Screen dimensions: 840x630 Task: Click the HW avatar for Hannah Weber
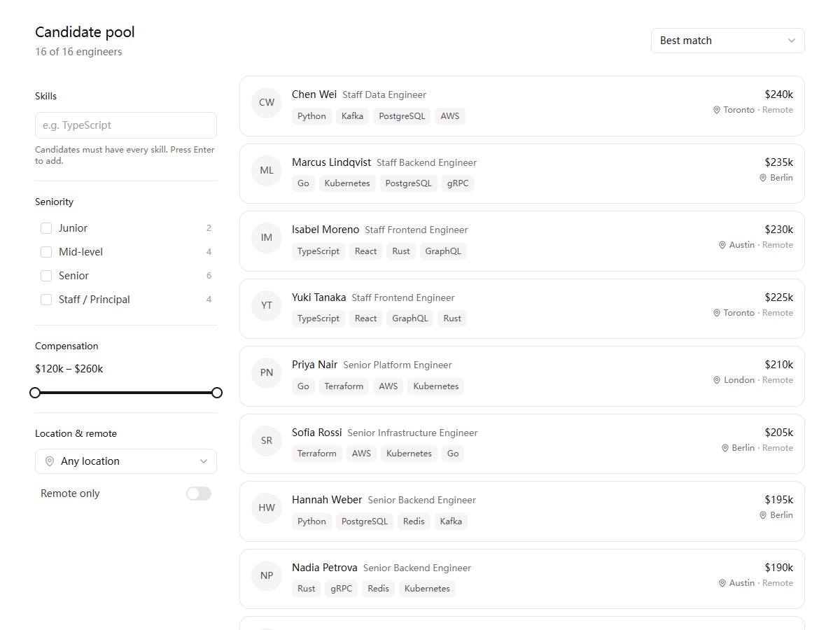pyautogui.click(x=267, y=507)
